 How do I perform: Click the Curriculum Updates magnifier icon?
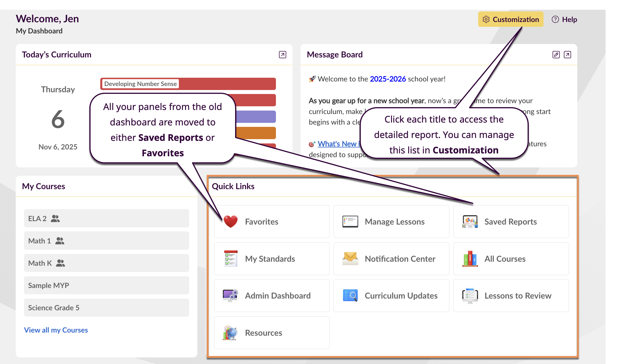pyautogui.click(x=350, y=295)
